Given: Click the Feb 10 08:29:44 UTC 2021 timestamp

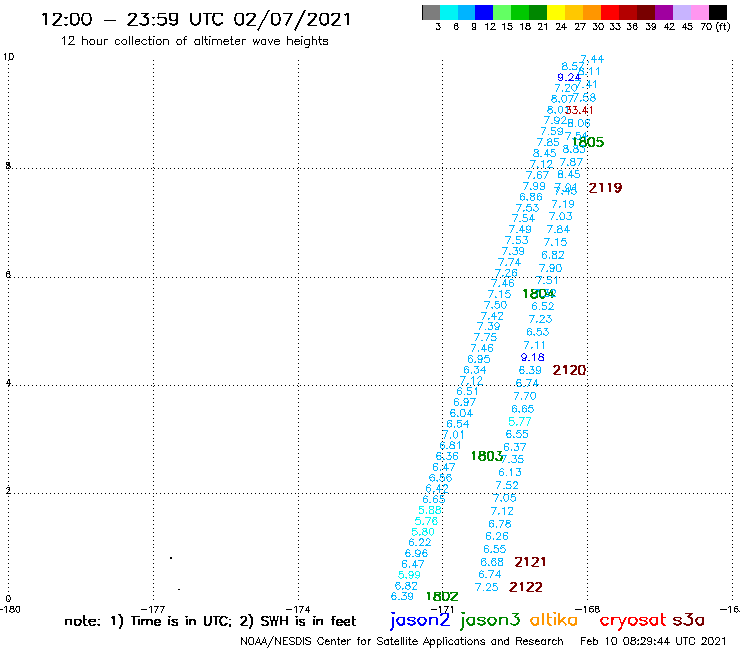Looking at the screenshot, I should (653, 642).
